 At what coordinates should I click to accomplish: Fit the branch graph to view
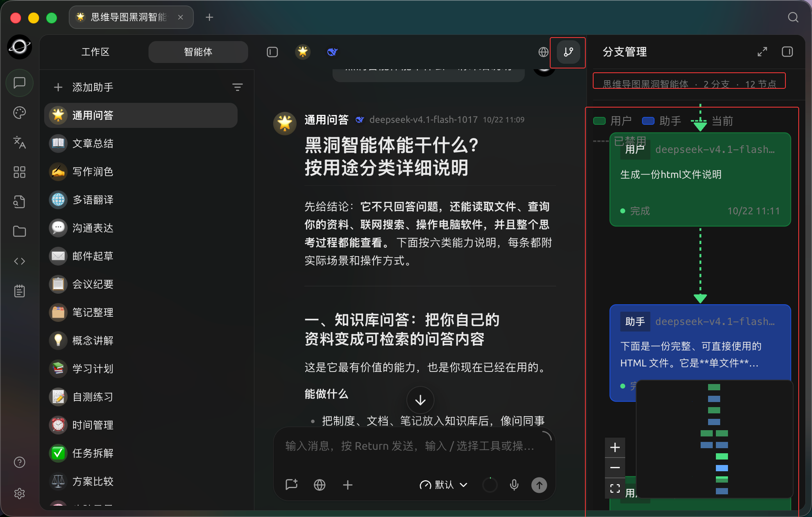tap(615, 488)
